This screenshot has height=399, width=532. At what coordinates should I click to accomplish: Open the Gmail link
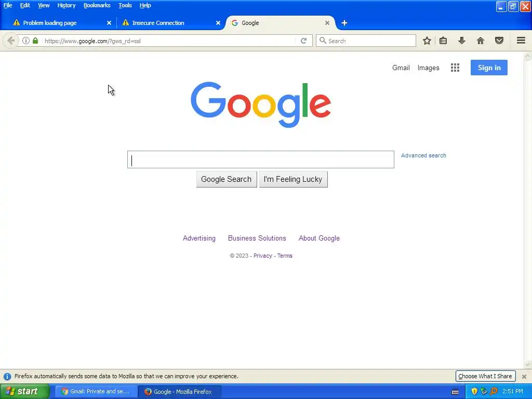pos(401,68)
